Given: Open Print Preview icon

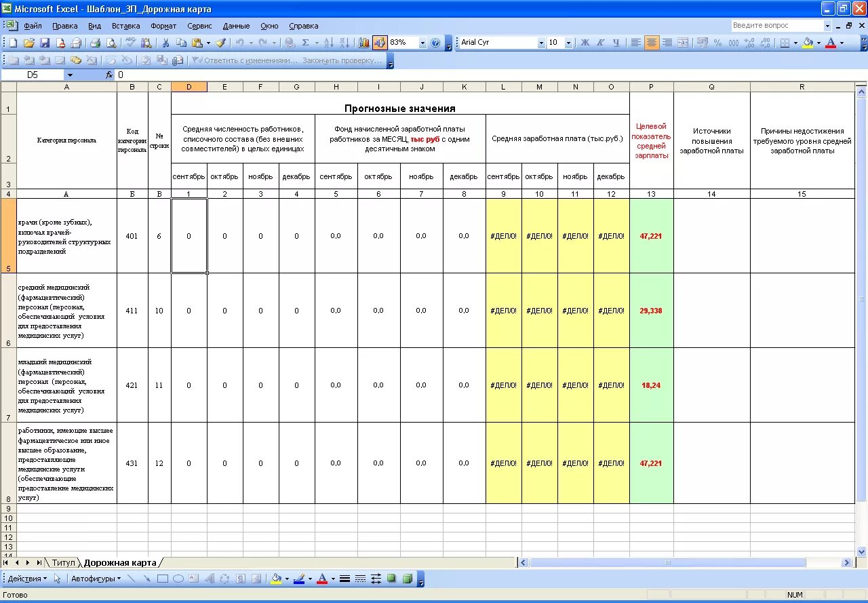Looking at the screenshot, I should [x=111, y=43].
